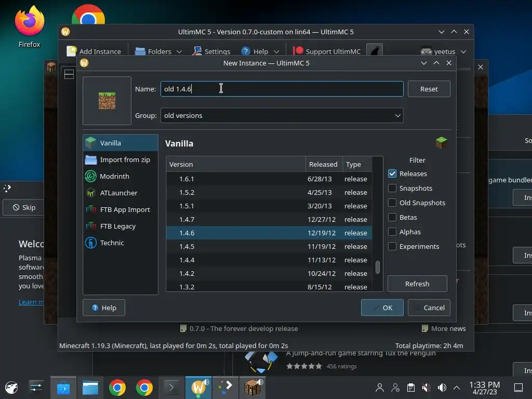Viewport: 532px width, 399px height.
Task: Click Support UltimMC toolbar button
Action: pyautogui.click(x=327, y=51)
